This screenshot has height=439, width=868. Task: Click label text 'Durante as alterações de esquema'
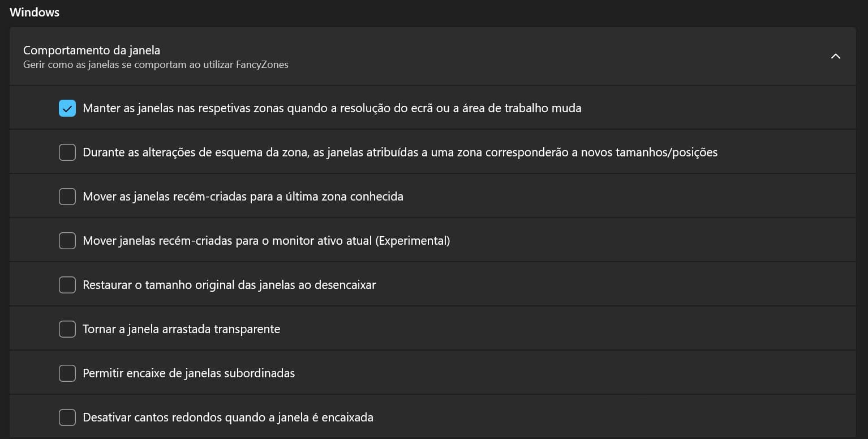coord(399,152)
